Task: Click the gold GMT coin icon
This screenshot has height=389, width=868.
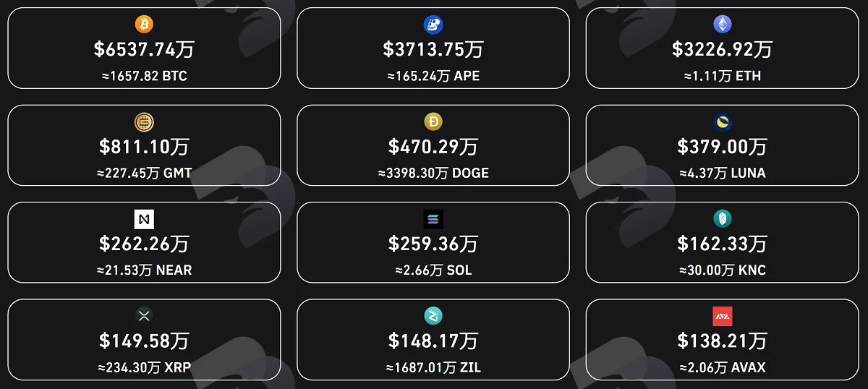Action: (144, 121)
